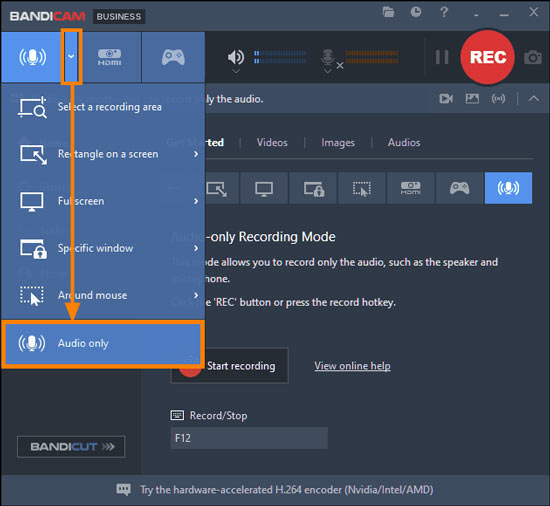Select fullscreen monitor icon in mode strip
Screen dimensions: 550x506
264,188
